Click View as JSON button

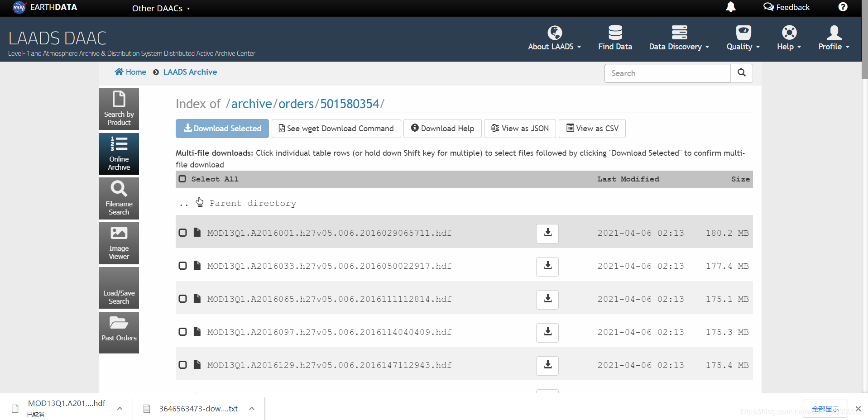pyautogui.click(x=520, y=129)
